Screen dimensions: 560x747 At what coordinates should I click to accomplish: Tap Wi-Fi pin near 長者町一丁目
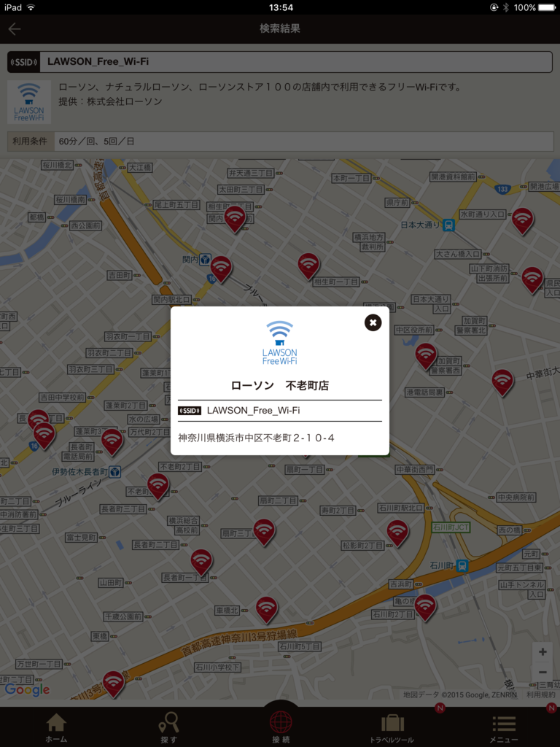[x=201, y=562]
